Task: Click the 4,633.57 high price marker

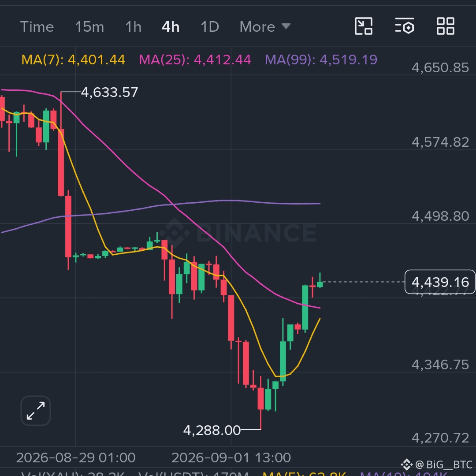Action: pos(109,92)
